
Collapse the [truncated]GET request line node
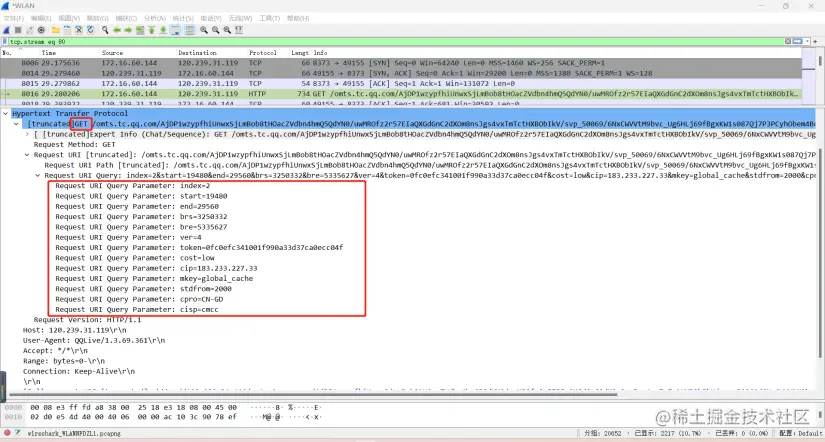tap(16, 124)
